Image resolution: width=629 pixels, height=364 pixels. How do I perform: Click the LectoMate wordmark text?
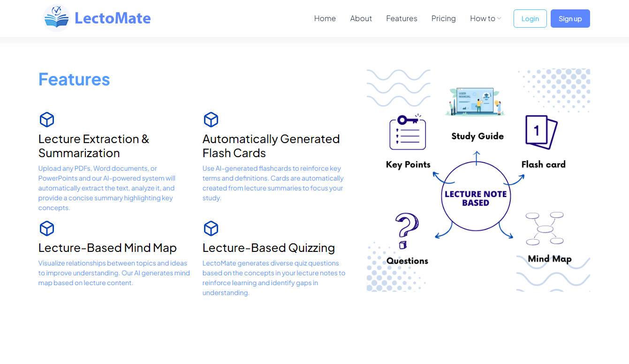coord(113,18)
